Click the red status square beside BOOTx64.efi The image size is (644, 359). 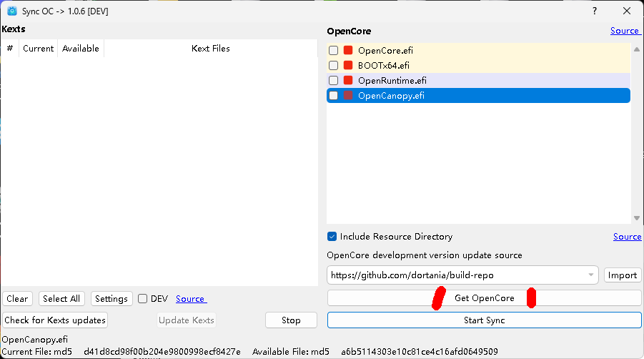[348, 65]
